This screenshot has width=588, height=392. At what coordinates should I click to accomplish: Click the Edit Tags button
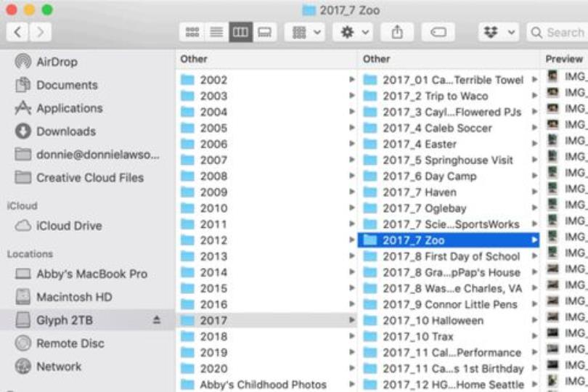438,32
